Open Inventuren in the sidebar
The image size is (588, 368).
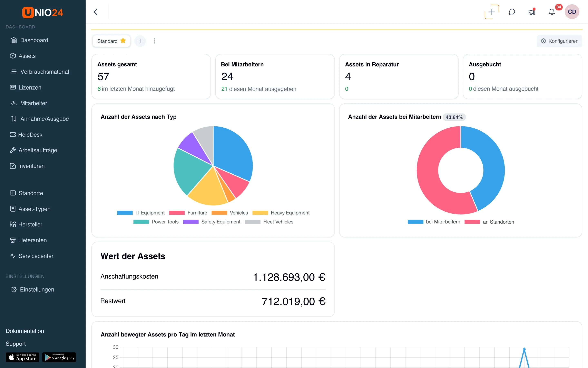tap(27, 166)
